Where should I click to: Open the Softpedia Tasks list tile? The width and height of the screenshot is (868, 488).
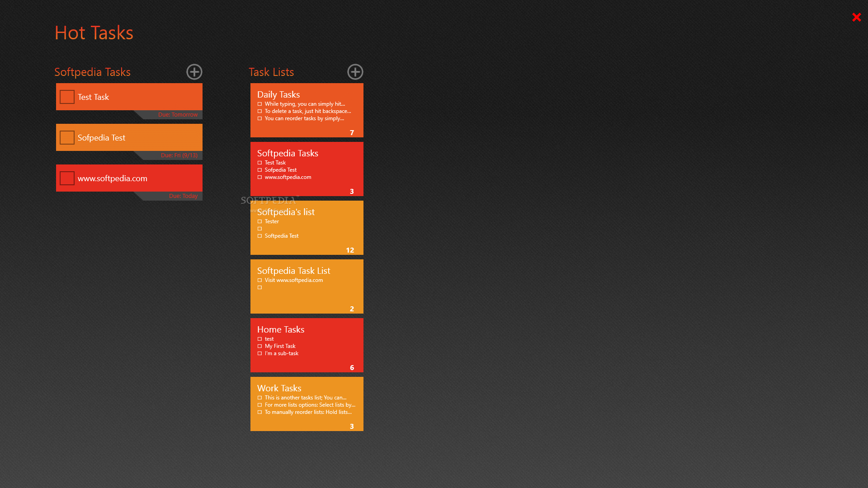pyautogui.click(x=307, y=169)
